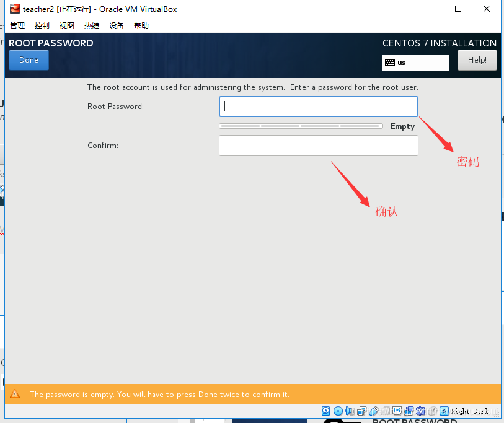Click the shared folders status icon
Screen dimensions: 504x423
coord(386,411)
